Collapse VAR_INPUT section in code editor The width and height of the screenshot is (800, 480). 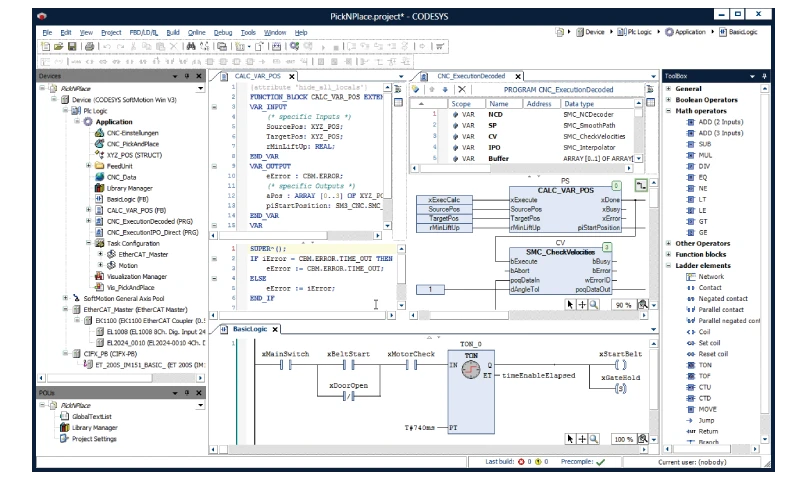214,107
